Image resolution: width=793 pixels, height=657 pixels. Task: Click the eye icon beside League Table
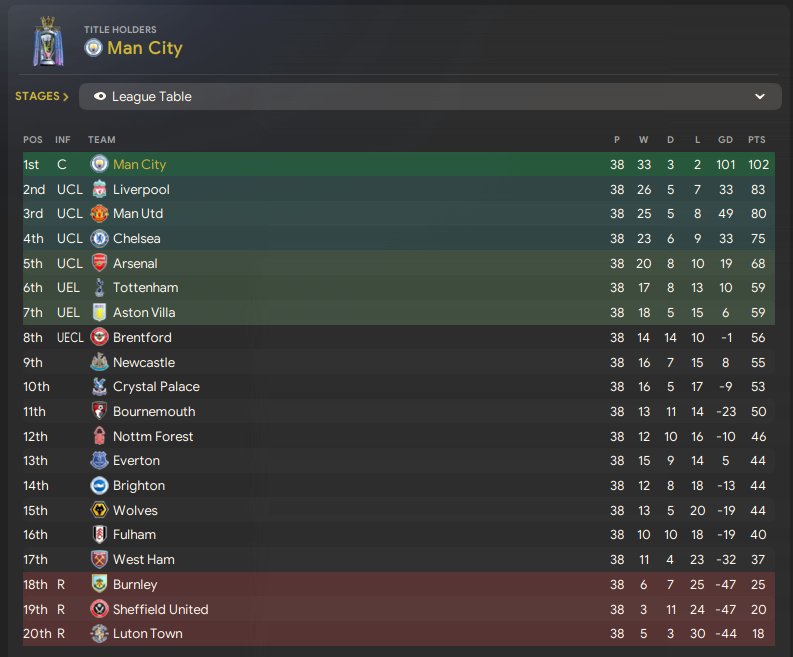pyautogui.click(x=99, y=97)
